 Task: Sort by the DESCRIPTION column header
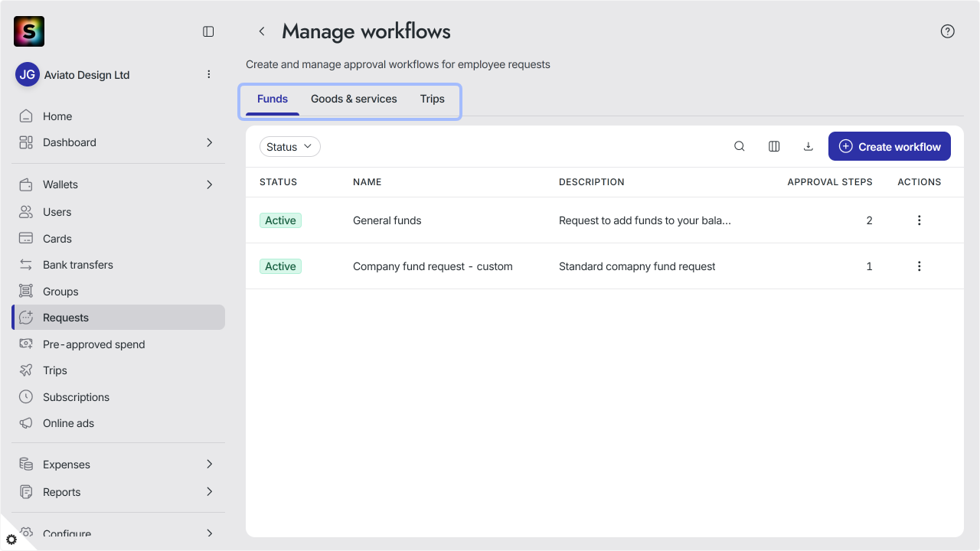coord(592,182)
